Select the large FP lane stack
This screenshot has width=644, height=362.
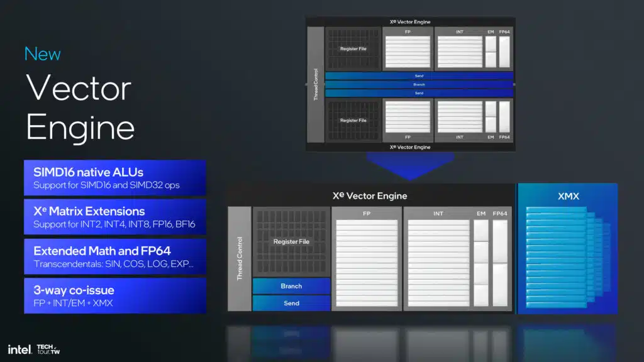(x=367, y=263)
